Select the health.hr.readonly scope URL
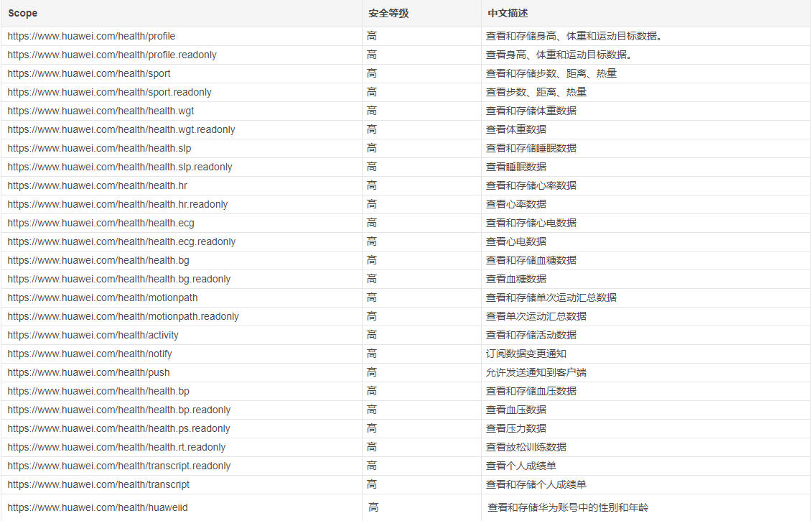 (x=118, y=204)
